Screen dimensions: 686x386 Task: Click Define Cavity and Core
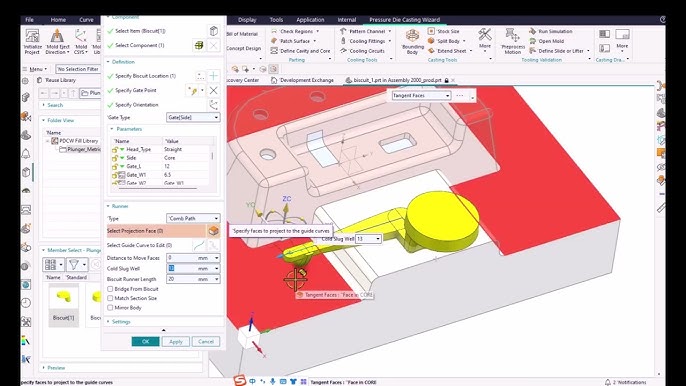coord(300,51)
